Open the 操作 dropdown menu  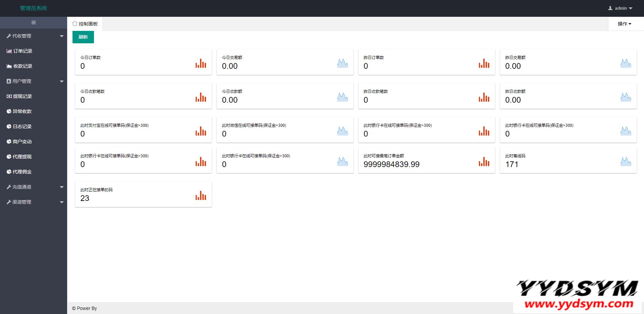624,24
